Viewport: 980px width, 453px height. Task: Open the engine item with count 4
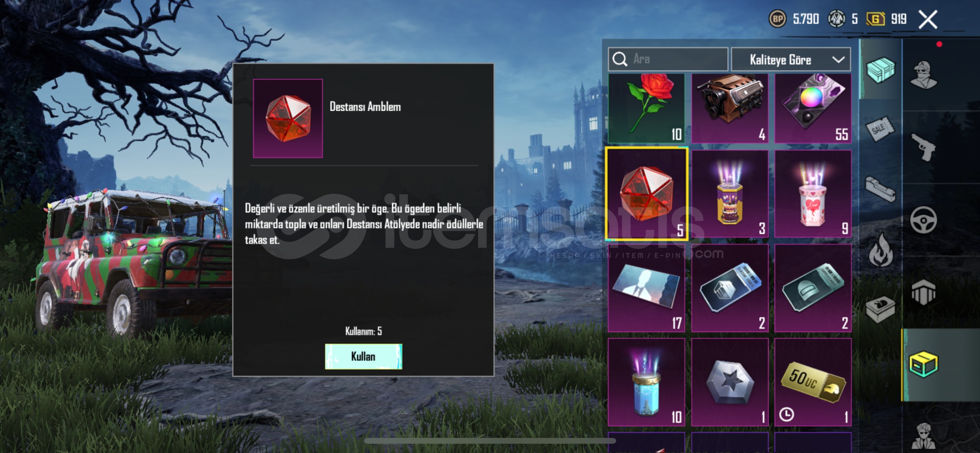pyautogui.click(x=730, y=108)
